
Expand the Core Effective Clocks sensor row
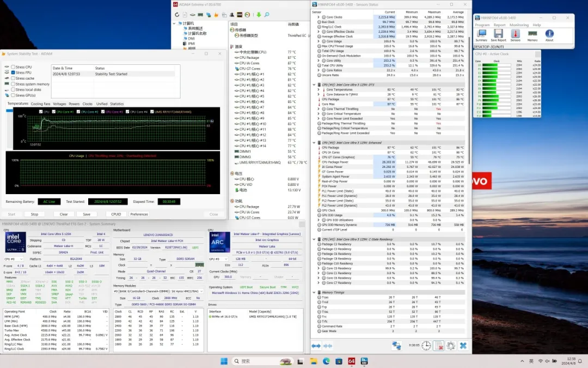pos(318,32)
